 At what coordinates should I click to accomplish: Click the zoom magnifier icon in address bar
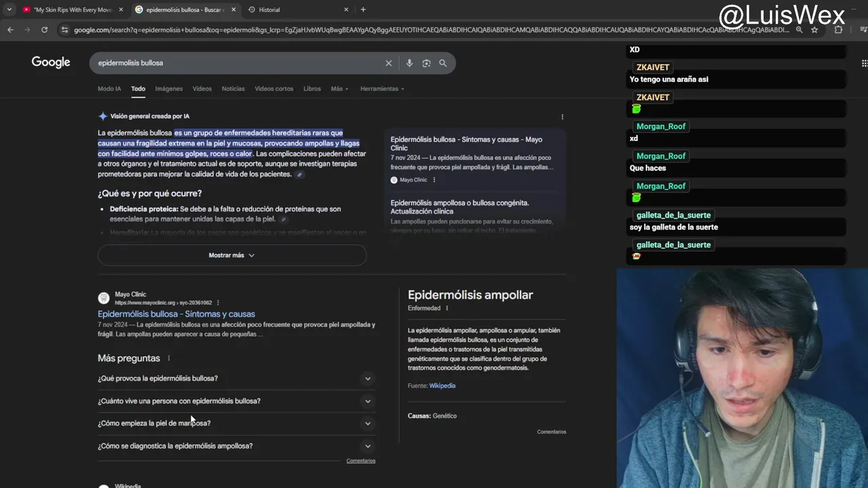(x=800, y=30)
